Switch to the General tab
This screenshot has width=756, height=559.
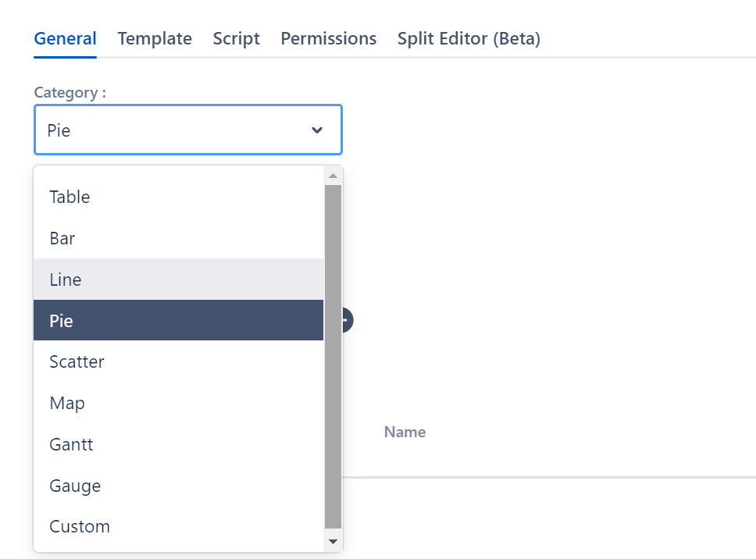(x=65, y=38)
